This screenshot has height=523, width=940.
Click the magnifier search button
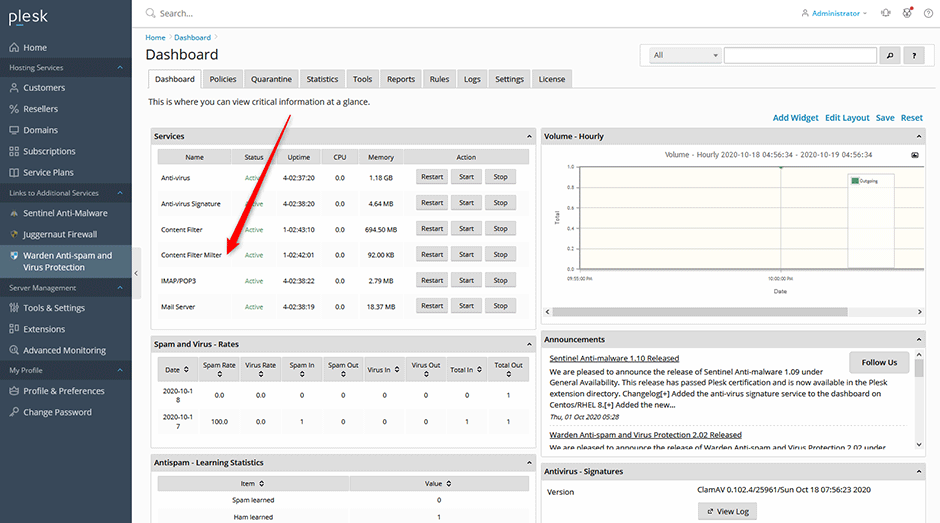890,55
